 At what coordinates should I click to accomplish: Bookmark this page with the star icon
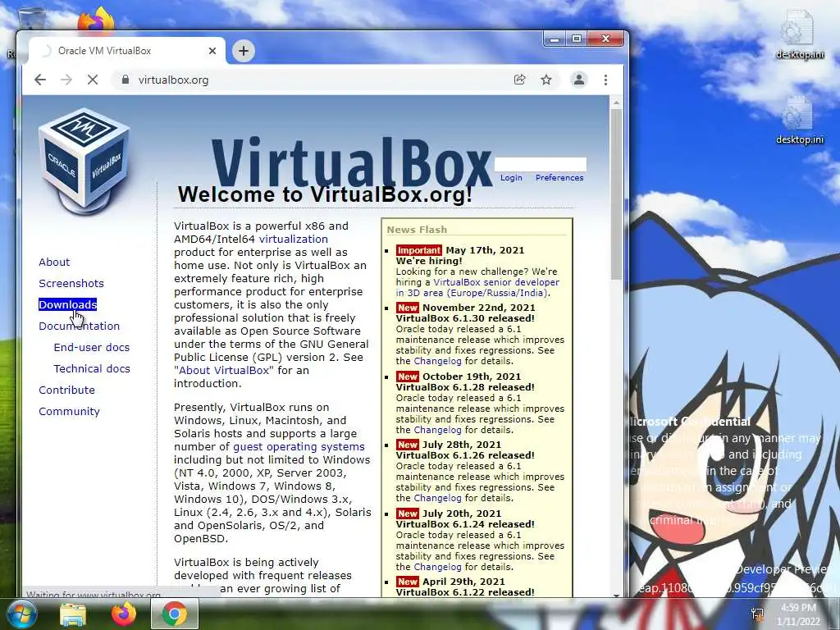(546, 80)
